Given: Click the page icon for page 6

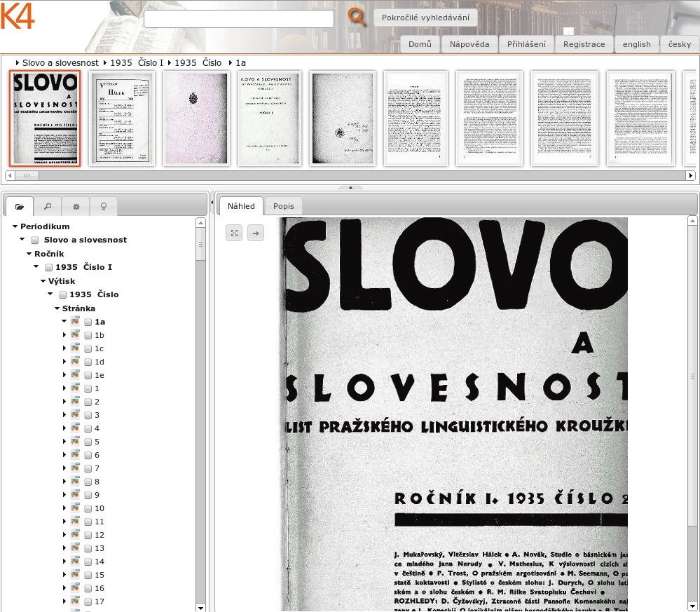Looking at the screenshot, I should [76, 455].
